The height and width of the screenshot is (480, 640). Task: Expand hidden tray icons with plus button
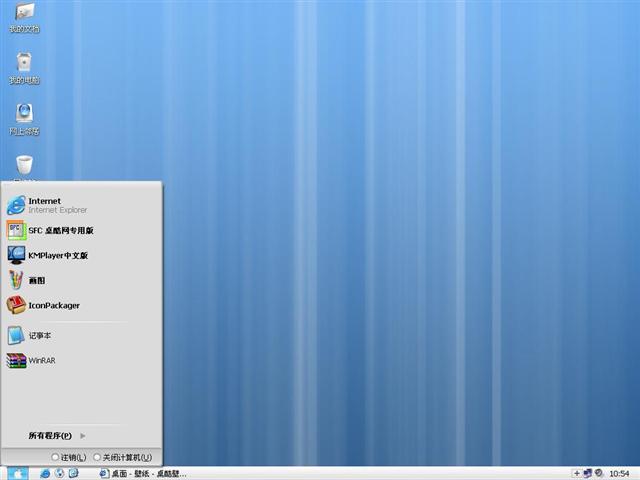(576, 473)
